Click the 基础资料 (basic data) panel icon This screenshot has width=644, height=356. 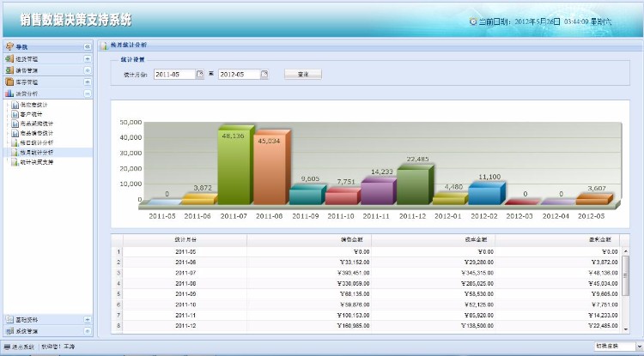point(9,319)
